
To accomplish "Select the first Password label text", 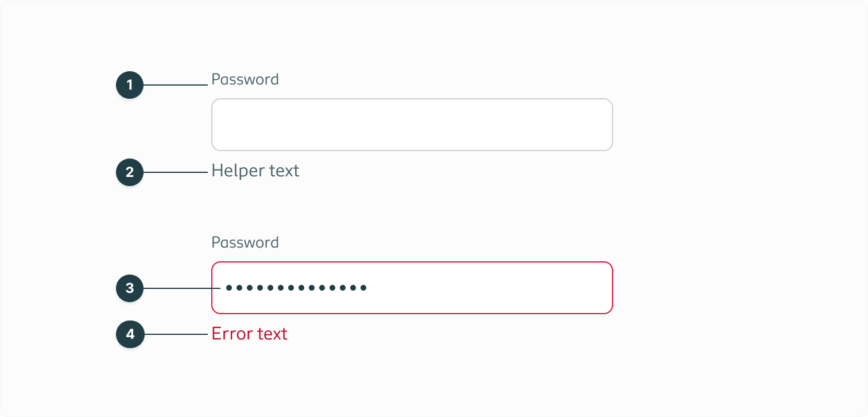I will (245, 79).
